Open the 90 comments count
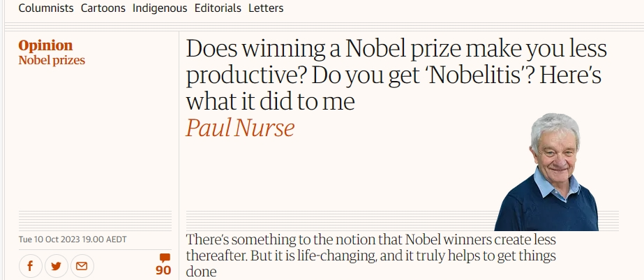The width and height of the screenshot is (644, 280). coord(163,270)
